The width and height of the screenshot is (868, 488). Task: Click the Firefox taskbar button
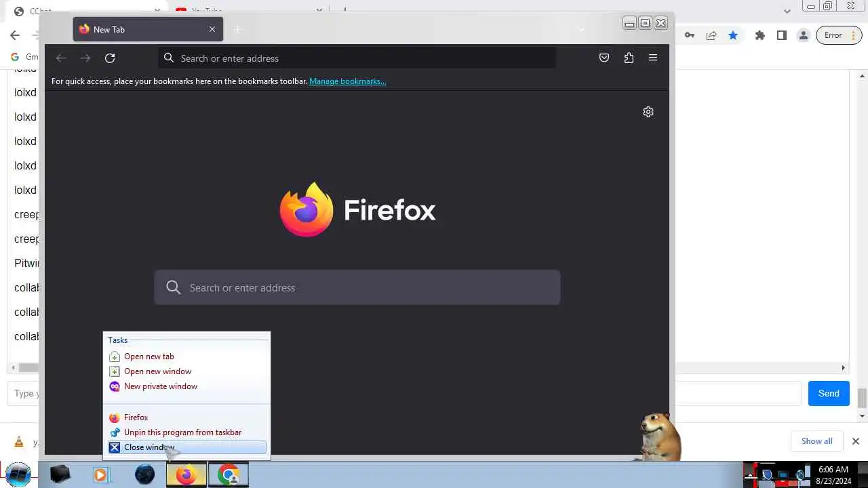point(186,474)
